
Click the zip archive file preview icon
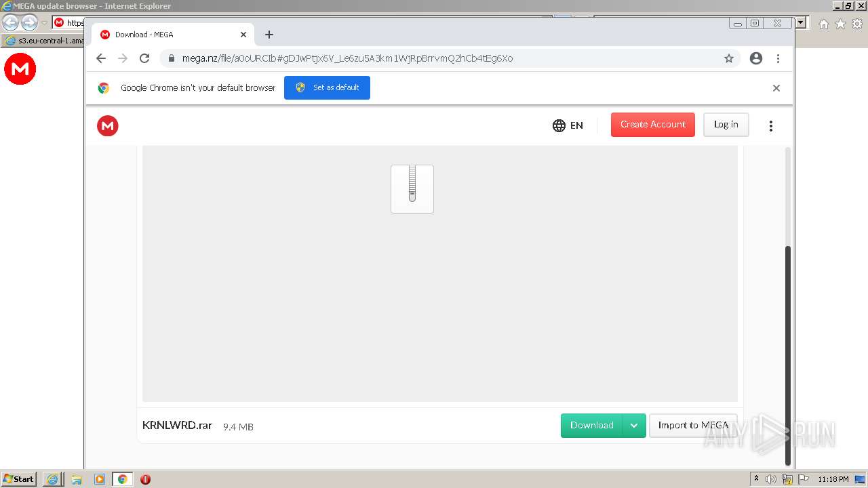[412, 189]
